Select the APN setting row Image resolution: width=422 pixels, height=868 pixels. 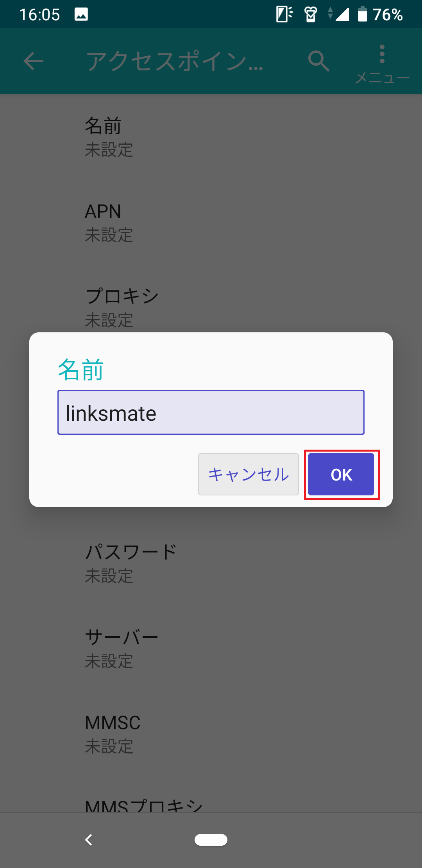pyautogui.click(x=211, y=223)
